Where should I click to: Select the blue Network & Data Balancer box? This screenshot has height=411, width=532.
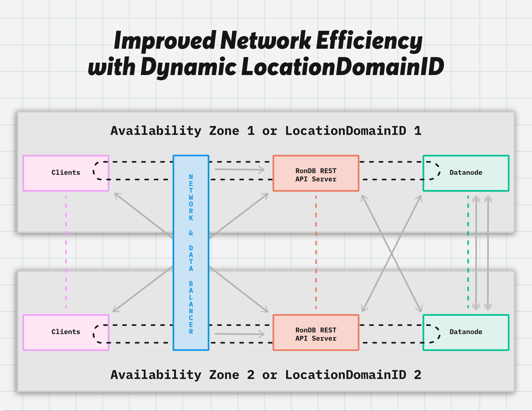pos(191,253)
